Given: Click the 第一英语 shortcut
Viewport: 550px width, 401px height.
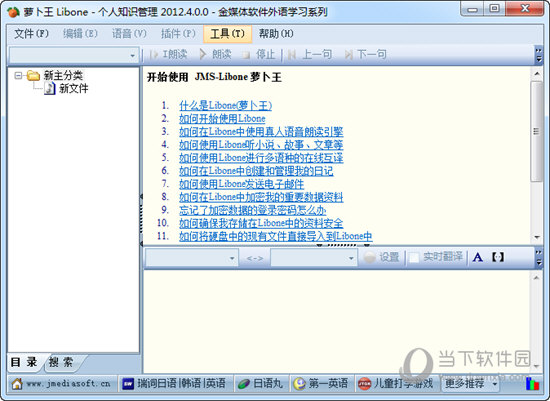Looking at the screenshot, I should click(x=321, y=383).
